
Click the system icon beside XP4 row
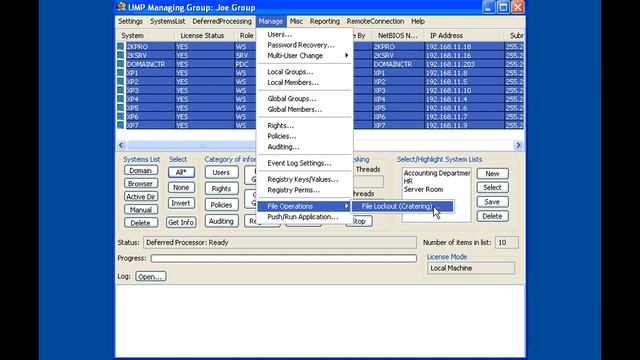tap(120, 99)
